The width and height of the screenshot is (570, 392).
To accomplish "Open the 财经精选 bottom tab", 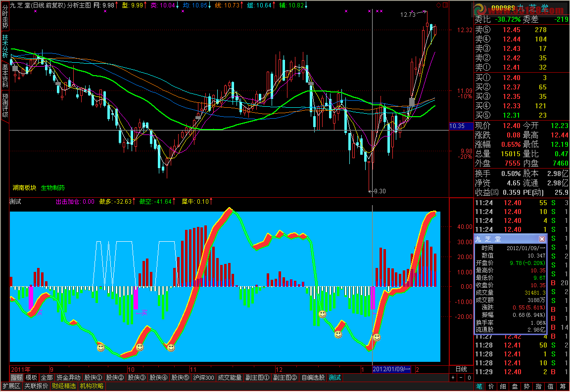I will click(64, 386).
